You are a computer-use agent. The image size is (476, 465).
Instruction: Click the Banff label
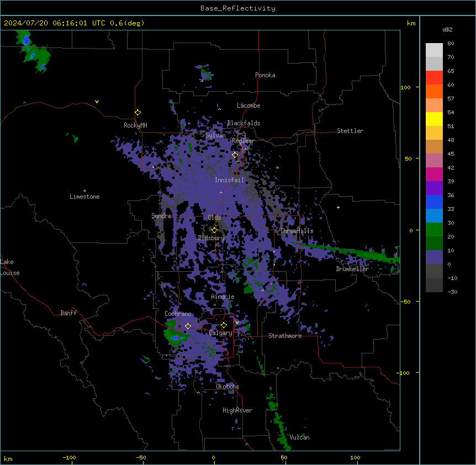tap(68, 313)
